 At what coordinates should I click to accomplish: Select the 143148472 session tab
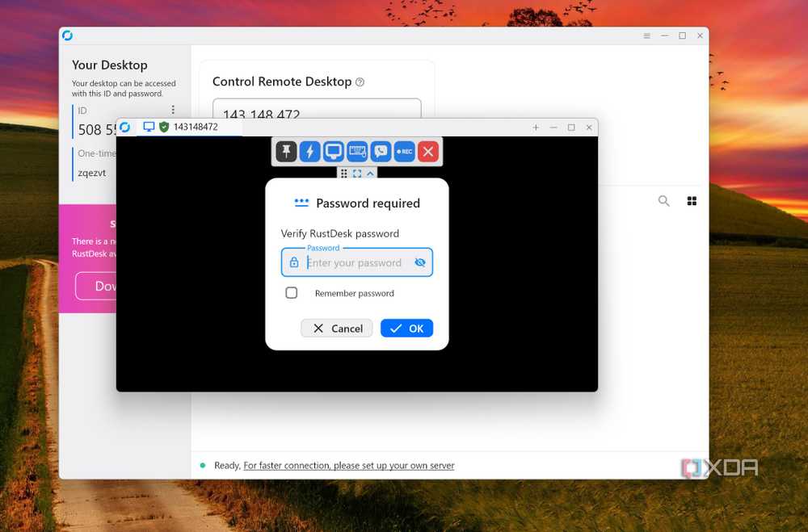click(x=188, y=128)
